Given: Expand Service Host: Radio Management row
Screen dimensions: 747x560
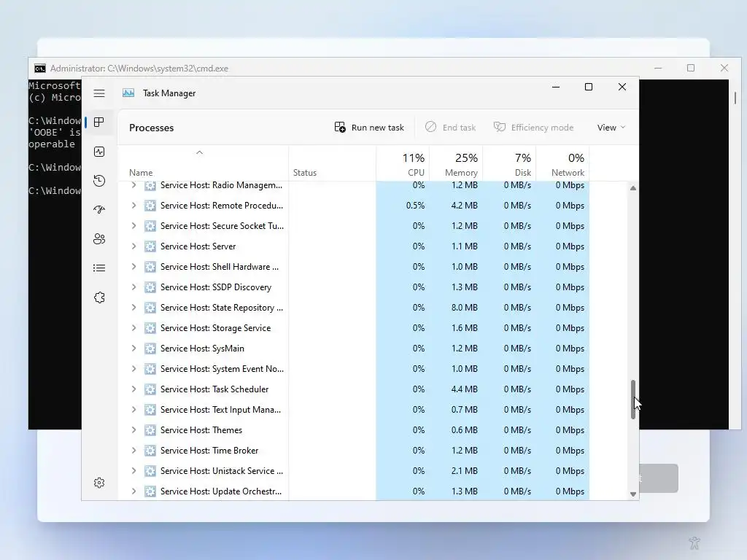Looking at the screenshot, I should (134, 185).
